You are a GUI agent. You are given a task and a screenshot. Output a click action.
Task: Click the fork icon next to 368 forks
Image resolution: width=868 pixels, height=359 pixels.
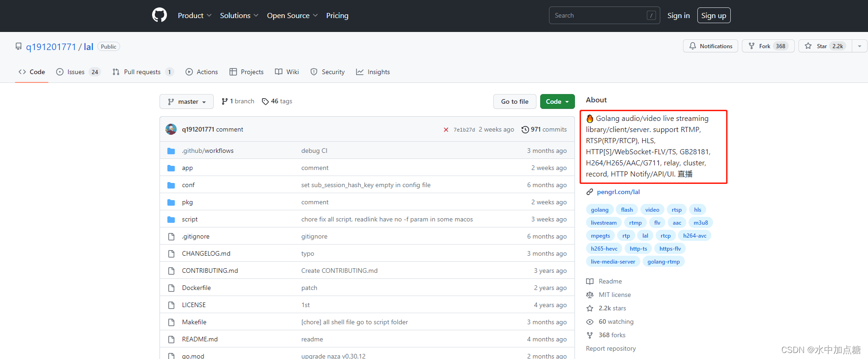coord(590,335)
